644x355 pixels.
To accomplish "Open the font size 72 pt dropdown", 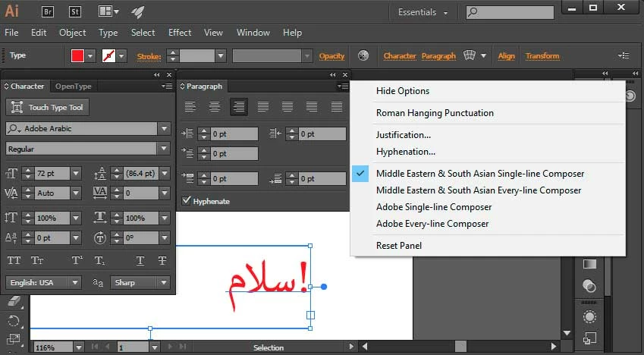I will click(76, 173).
